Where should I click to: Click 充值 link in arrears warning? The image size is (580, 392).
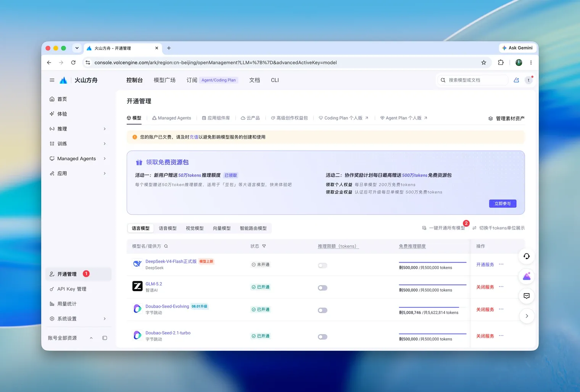pos(194,137)
